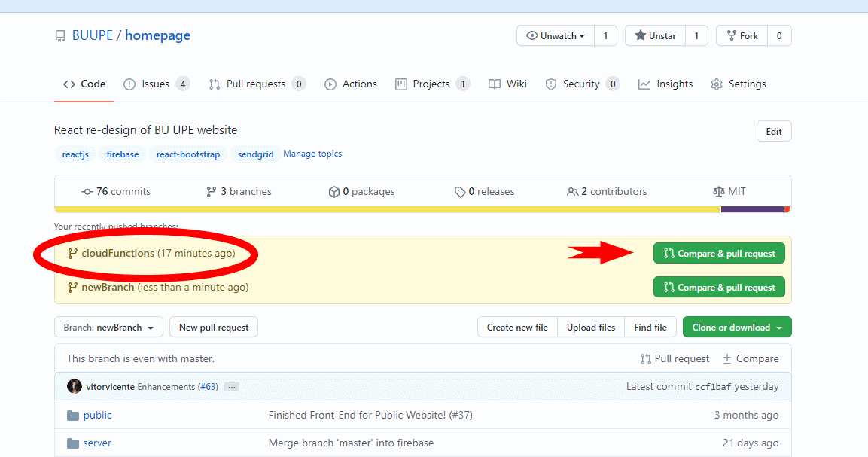Click vitorvicente's avatar thumbnail
868x457 pixels.
click(75, 386)
